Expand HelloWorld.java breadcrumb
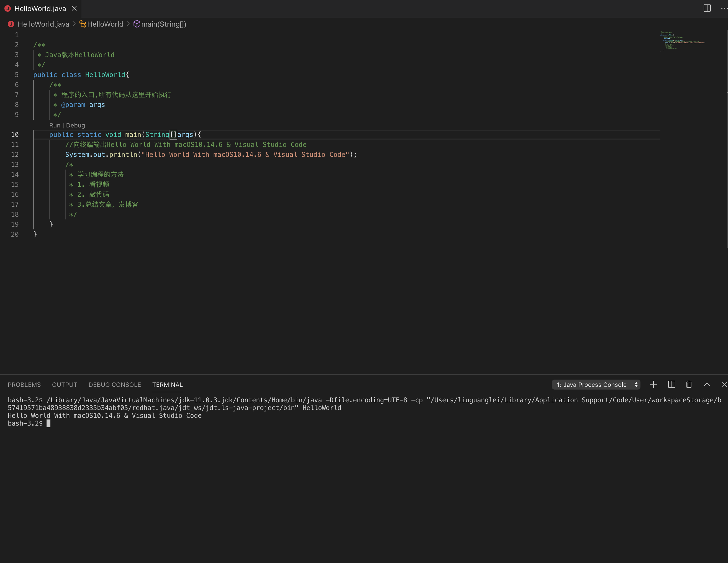Screen dimensions: 728x563 (43, 24)
